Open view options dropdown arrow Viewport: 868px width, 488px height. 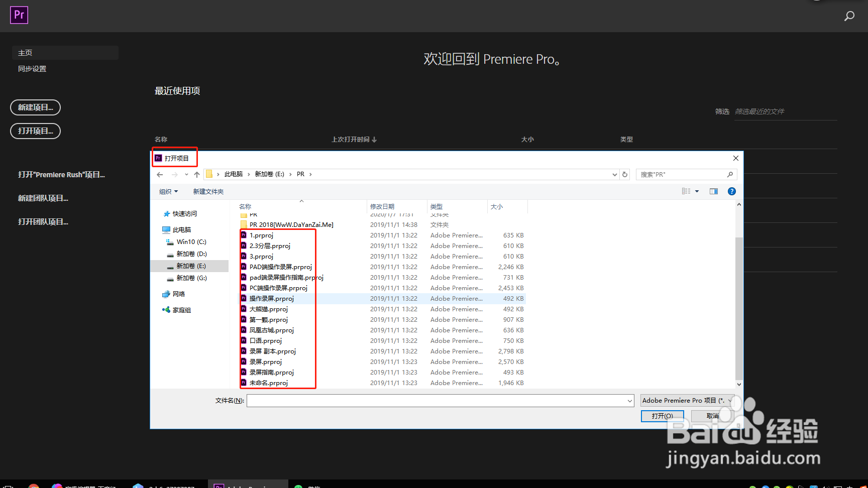pos(697,191)
